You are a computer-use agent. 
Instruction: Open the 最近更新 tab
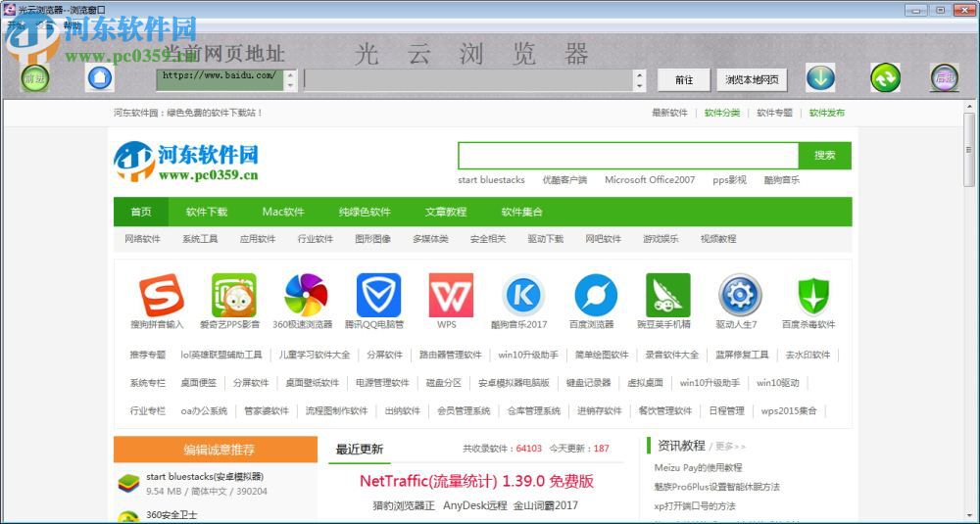[360, 449]
